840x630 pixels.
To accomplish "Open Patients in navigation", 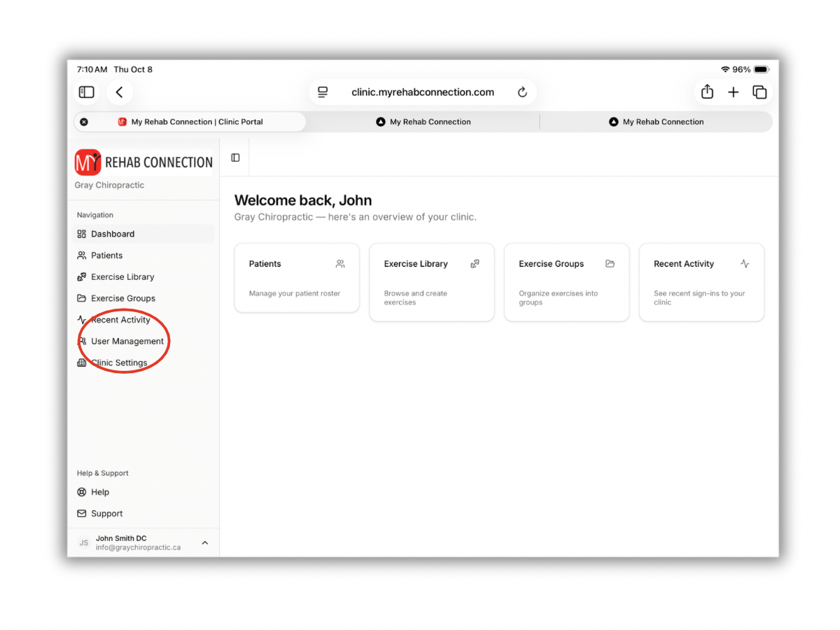I will 144,255.
